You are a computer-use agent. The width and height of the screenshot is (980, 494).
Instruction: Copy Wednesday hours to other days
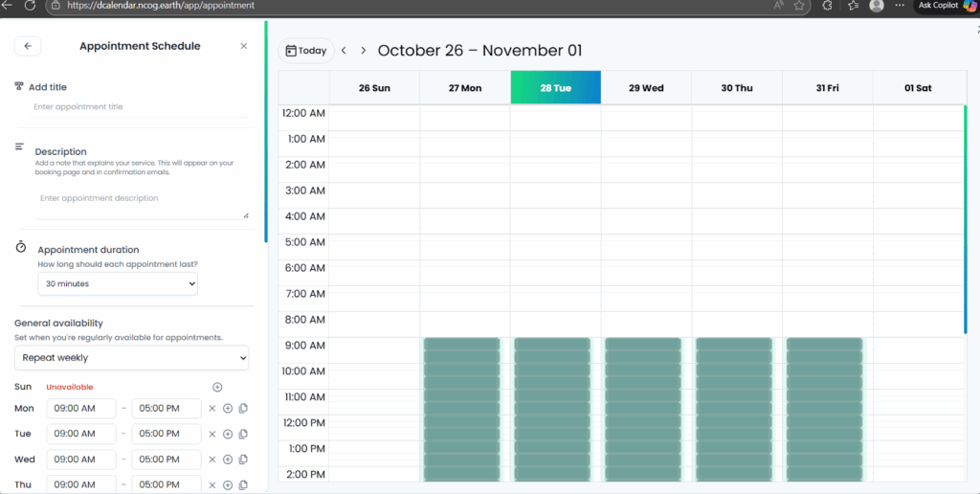point(243,460)
